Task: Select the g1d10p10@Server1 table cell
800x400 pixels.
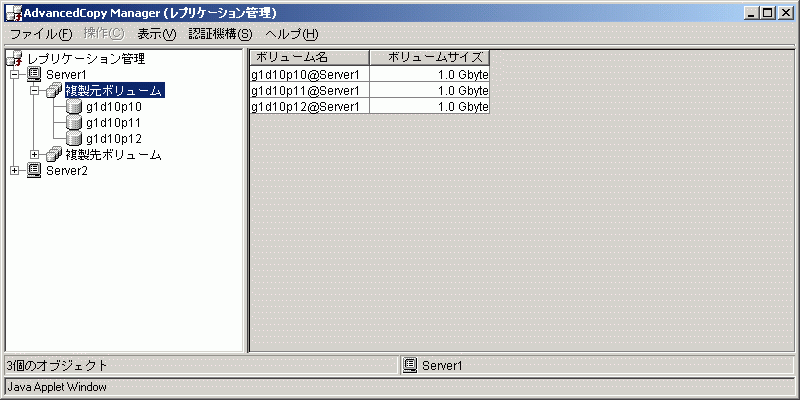Action: click(x=309, y=74)
